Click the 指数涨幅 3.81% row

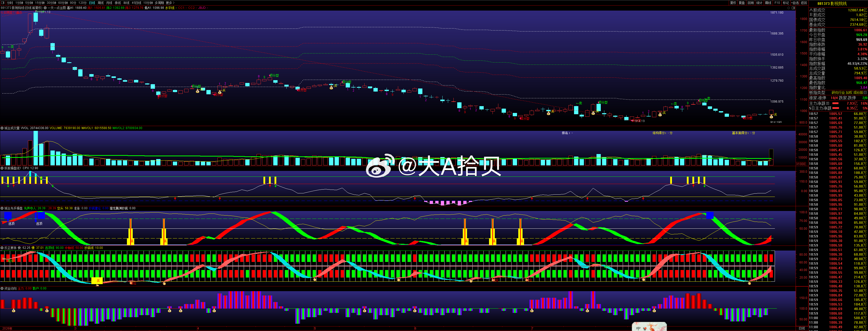[x=838, y=49]
